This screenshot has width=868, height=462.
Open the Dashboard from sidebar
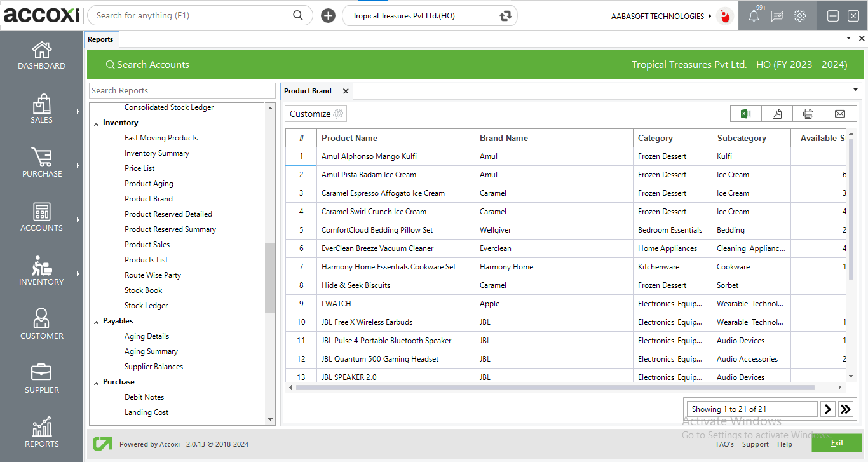pyautogui.click(x=42, y=56)
